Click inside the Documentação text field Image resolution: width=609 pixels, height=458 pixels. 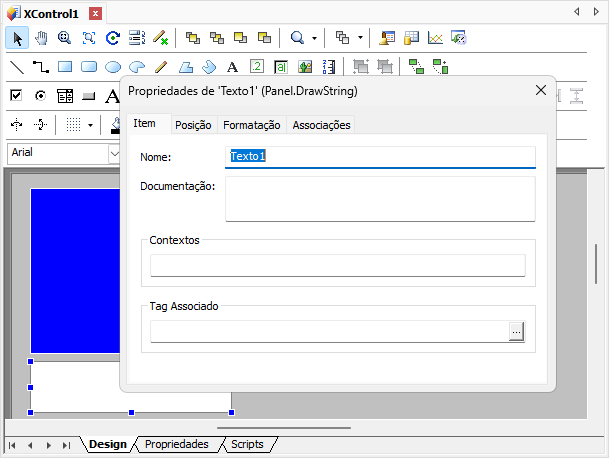pos(380,198)
